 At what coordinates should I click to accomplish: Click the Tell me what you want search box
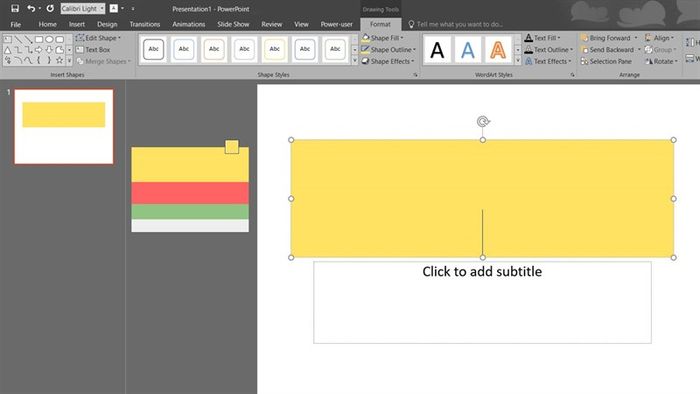[x=459, y=24]
